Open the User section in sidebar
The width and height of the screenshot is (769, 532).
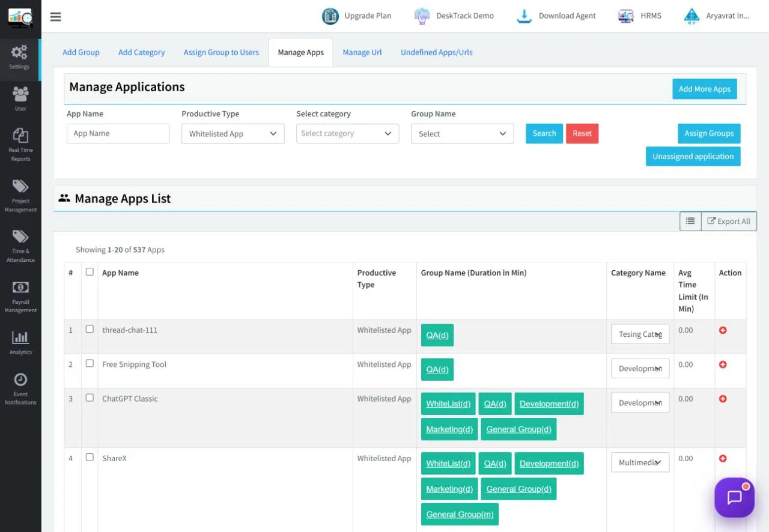20,99
